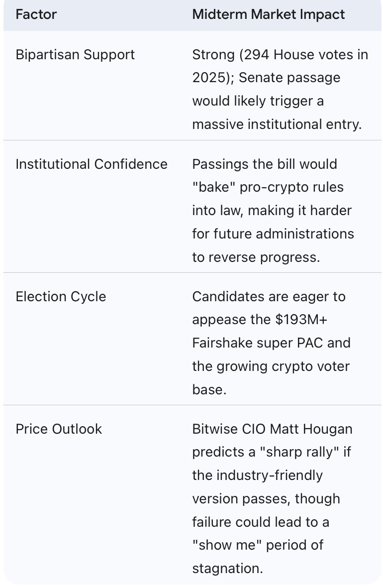
Task: Click the Midterm Market Impact column header
Action: pyautogui.click(x=268, y=14)
